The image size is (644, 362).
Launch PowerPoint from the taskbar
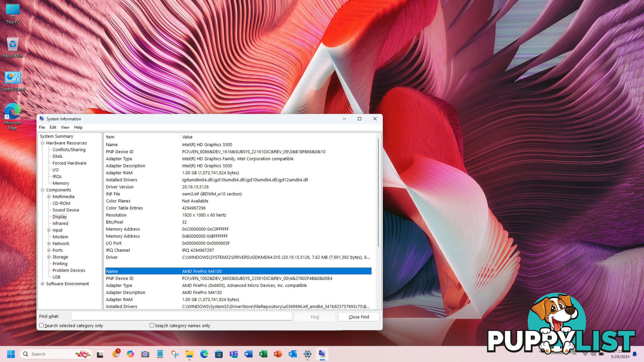278,354
